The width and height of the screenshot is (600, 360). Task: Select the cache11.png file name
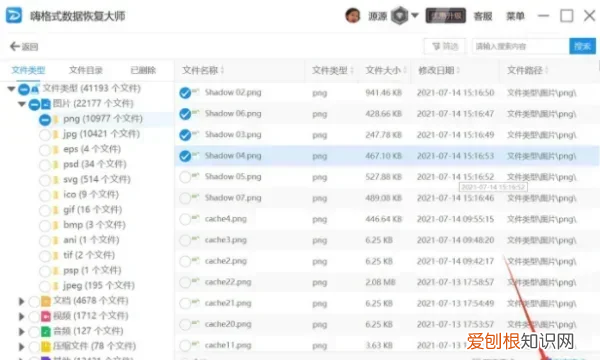(x=228, y=345)
